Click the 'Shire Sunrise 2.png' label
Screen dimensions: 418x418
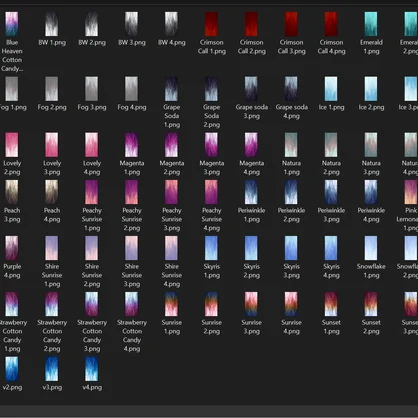coord(92,275)
